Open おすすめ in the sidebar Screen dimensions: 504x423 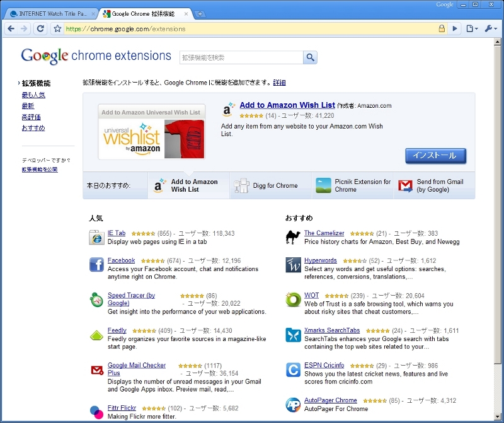click(33, 128)
